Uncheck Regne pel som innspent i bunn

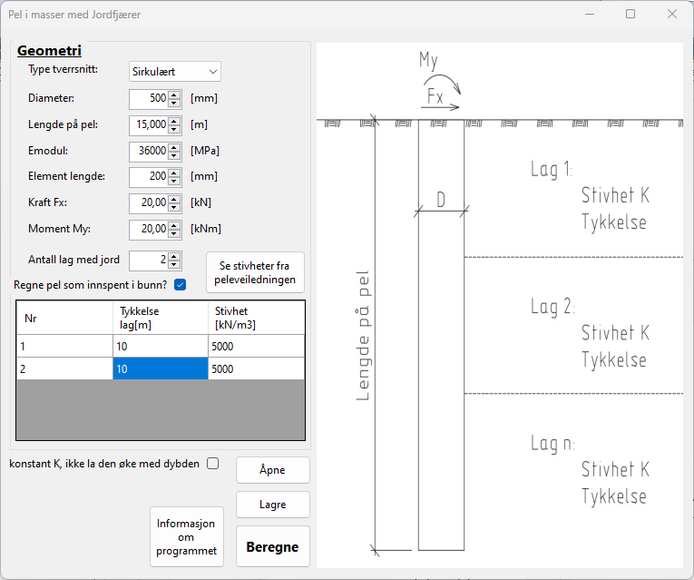coord(180,285)
